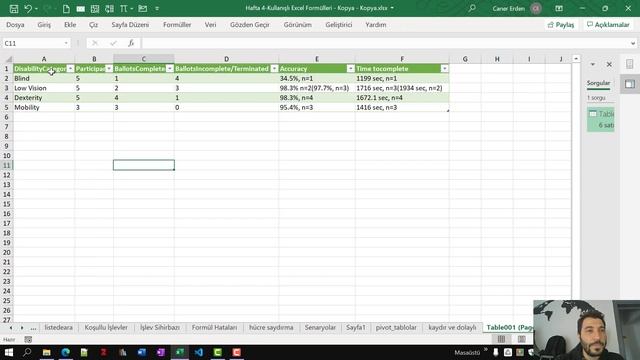Open the Çiz ribbon tab

(93, 25)
